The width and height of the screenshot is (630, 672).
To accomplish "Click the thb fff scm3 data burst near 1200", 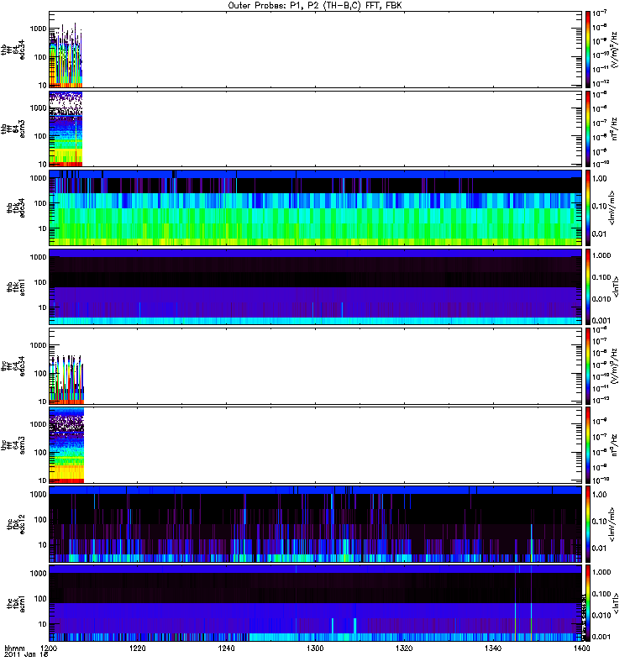I will 66,129.
